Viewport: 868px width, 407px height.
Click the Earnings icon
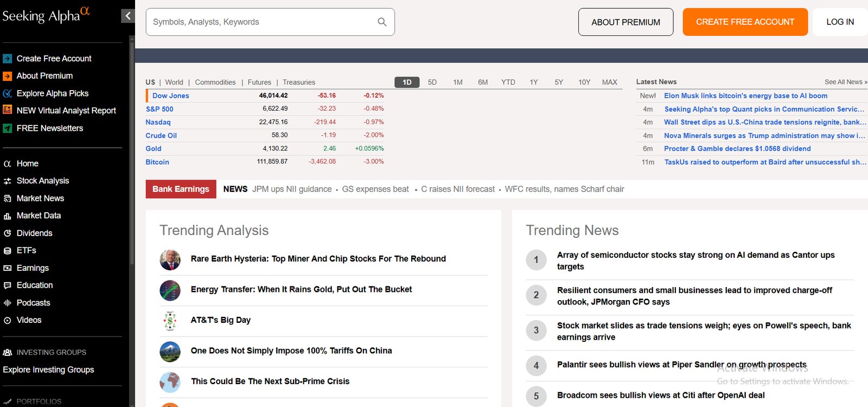click(x=8, y=268)
